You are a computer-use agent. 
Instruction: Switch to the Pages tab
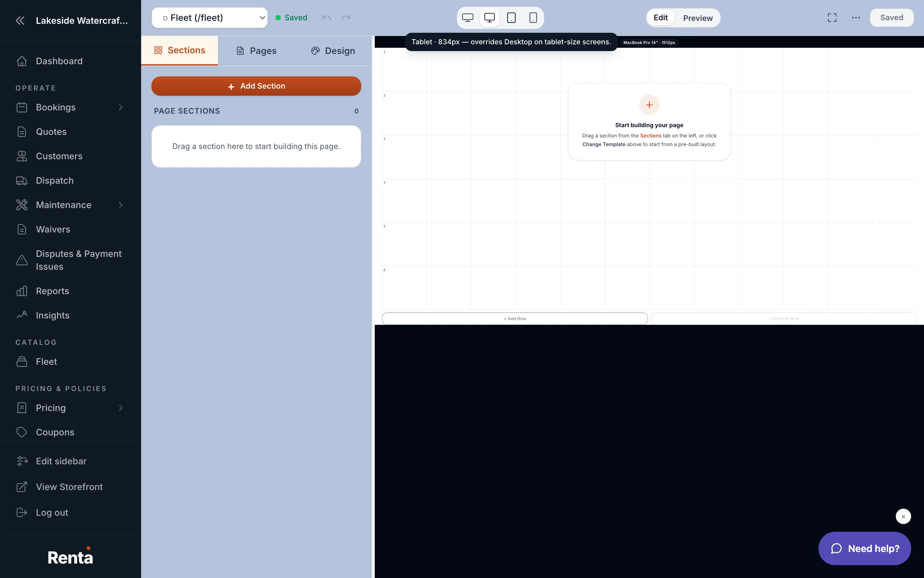point(256,51)
